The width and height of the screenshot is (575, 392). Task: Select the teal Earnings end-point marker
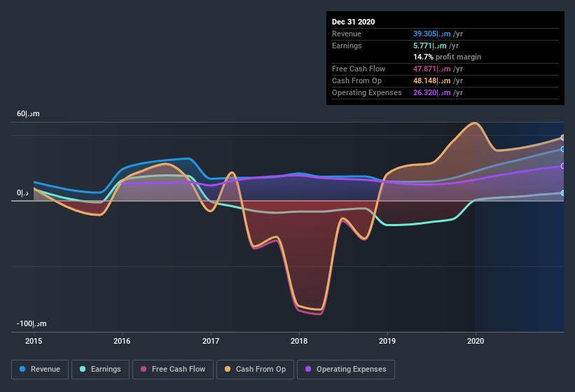tap(563, 193)
